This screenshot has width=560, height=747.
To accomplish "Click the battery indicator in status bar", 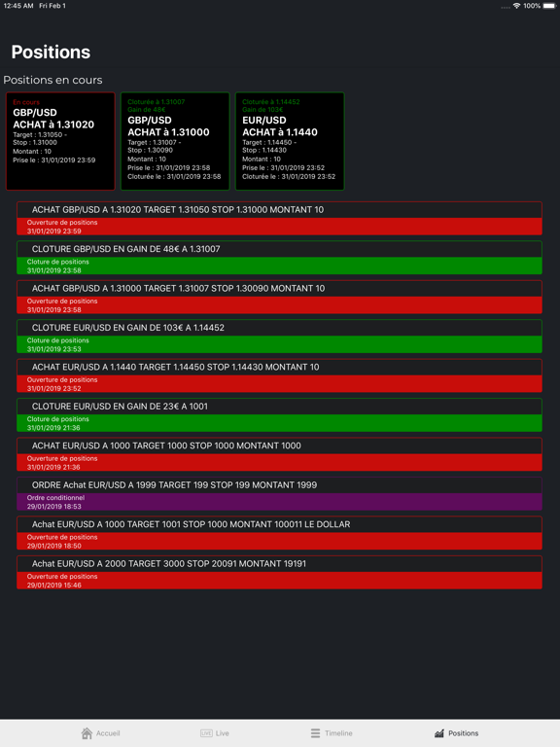I will [549, 6].
